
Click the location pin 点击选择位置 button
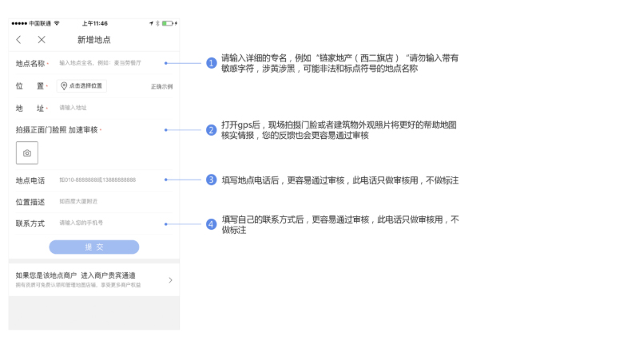coord(81,86)
